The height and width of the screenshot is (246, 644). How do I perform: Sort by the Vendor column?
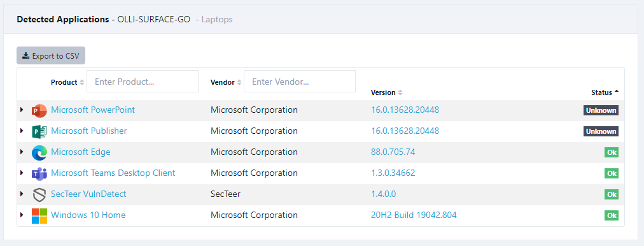click(x=226, y=82)
